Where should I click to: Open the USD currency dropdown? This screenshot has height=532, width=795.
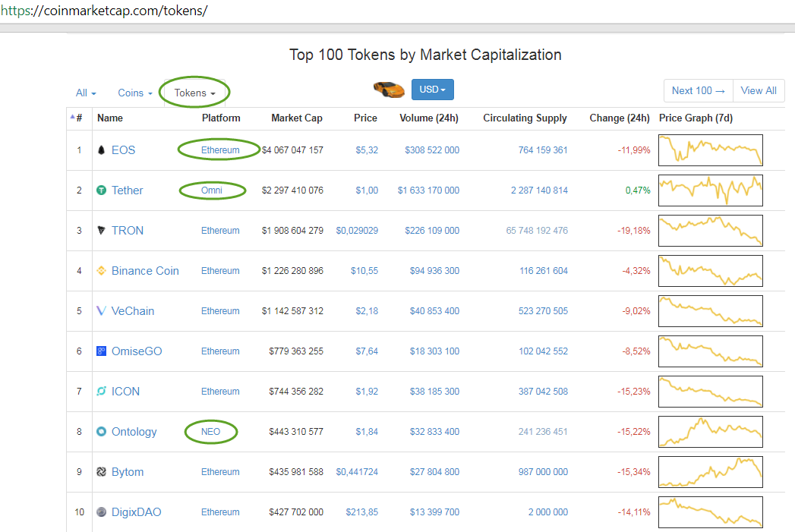tap(432, 90)
